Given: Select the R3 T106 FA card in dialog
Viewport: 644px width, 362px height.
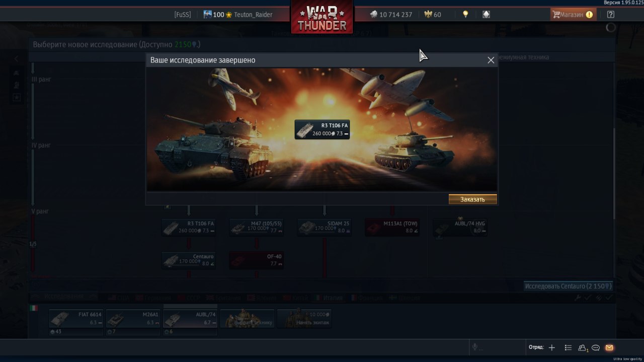Looking at the screenshot, I should 322,129.
